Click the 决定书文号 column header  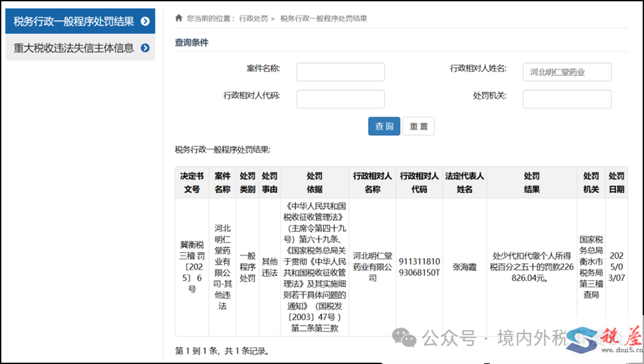192,183
